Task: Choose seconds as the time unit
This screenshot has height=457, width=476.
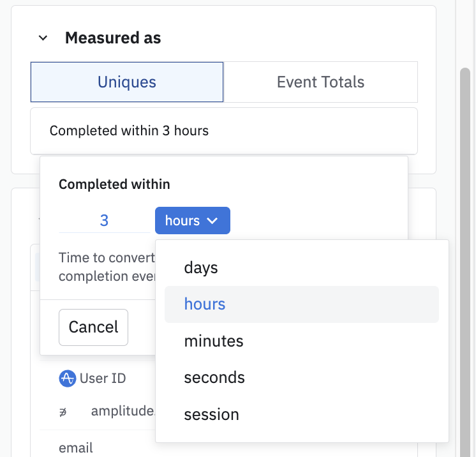Action: point(214,377)
